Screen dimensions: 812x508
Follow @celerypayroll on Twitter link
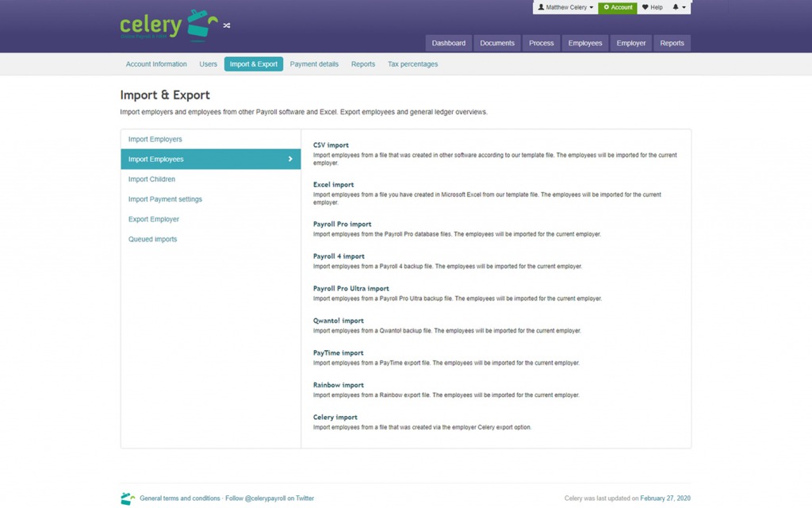point(270,498)
